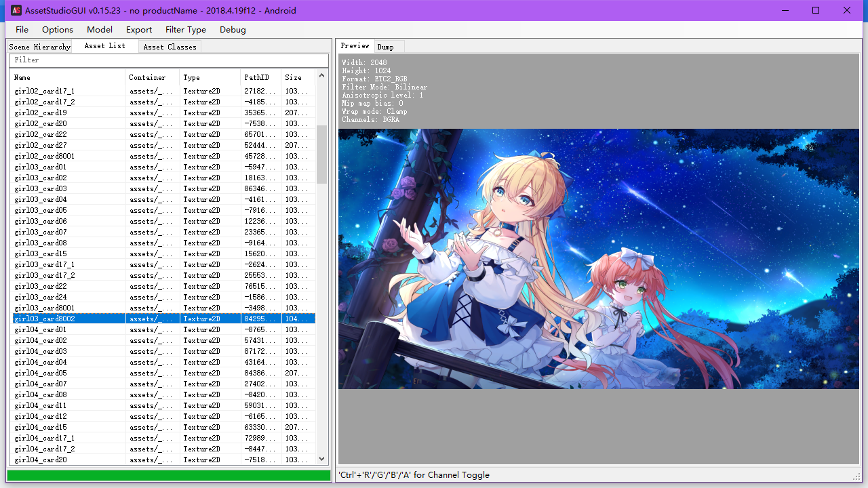Open the Debug menu
Image resolution: width=868 pixels, height=488 pixels.
tap(233, 30)
